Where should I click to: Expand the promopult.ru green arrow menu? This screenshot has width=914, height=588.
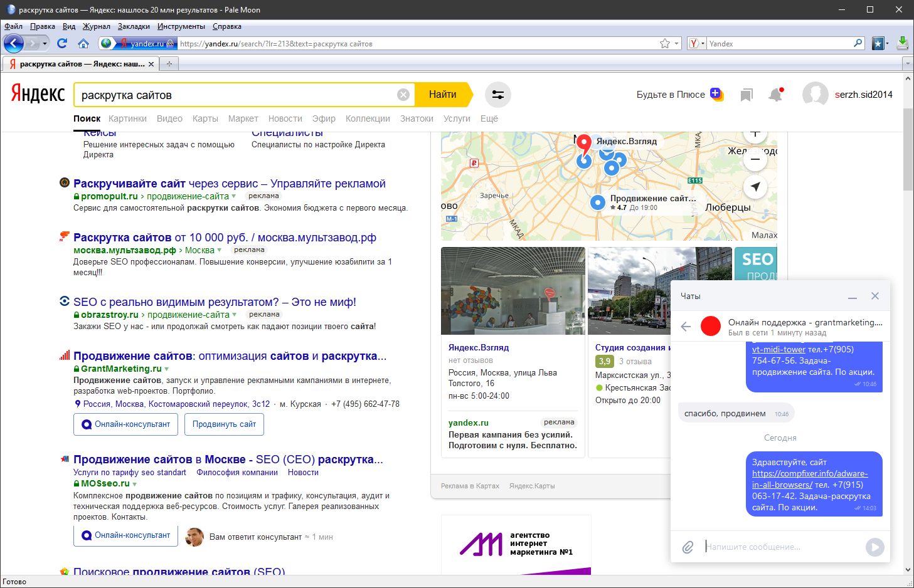click(234, 196)
